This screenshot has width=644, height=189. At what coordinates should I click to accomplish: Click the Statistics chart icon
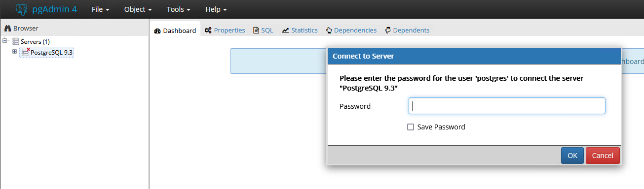(x=285, y=31)
